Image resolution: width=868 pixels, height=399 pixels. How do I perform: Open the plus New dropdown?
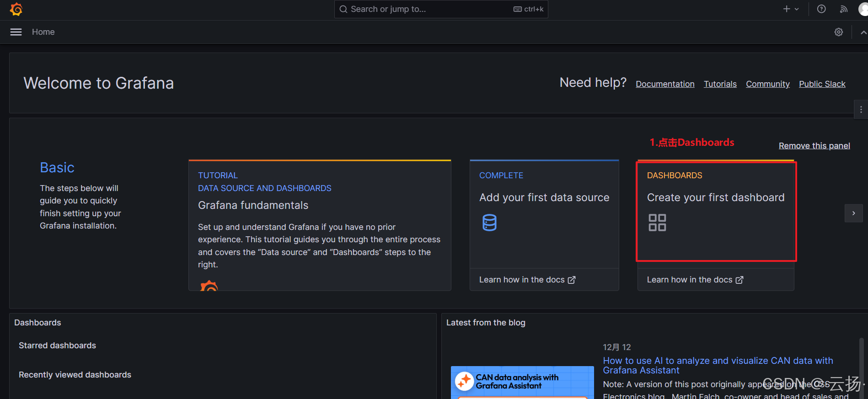tap(791, 9)
